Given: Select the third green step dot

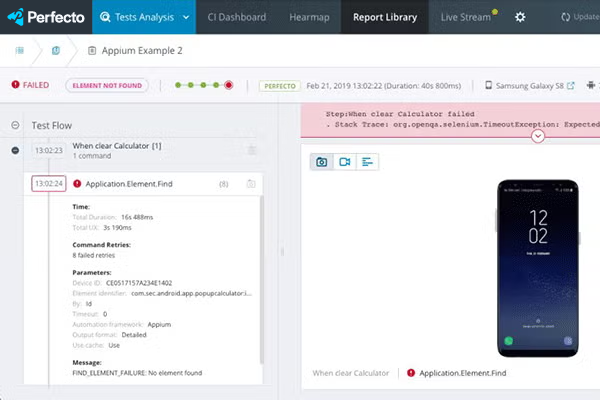Looking at the screenshot, I should (x=203, y=85).
